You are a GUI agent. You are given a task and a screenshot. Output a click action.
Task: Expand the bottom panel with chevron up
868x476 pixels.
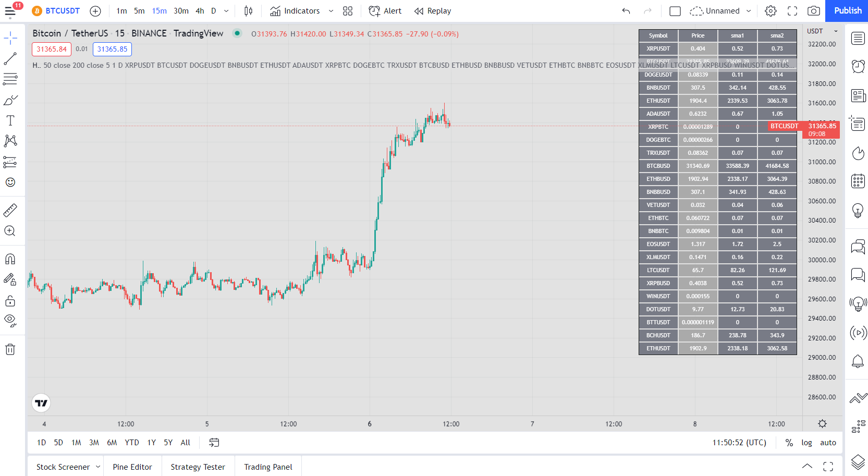[807, 467]
